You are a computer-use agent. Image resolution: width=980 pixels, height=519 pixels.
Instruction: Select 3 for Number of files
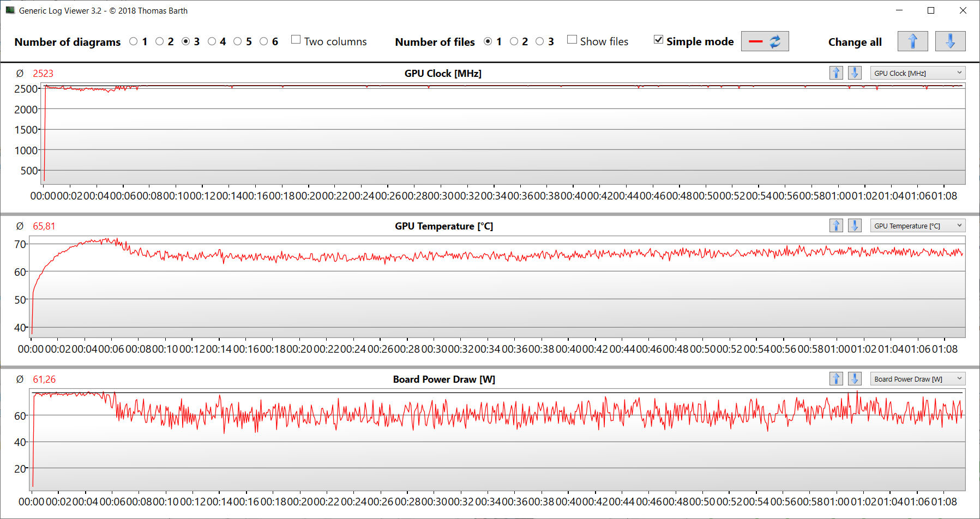click(x=540, y=41)
